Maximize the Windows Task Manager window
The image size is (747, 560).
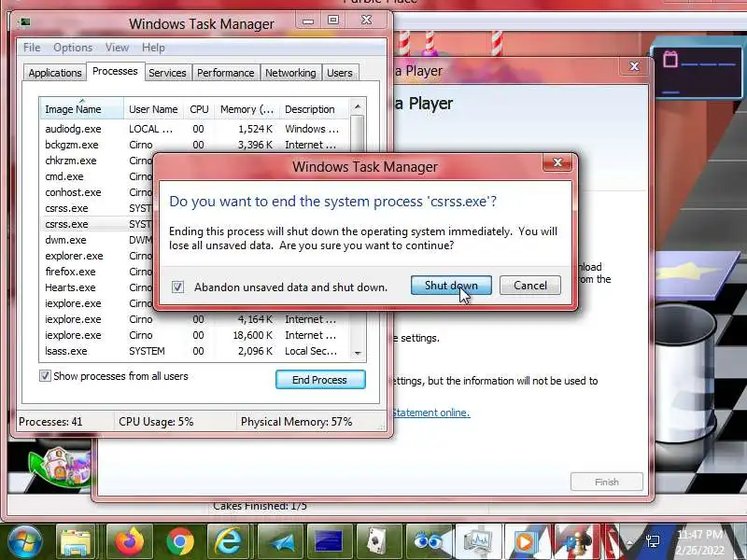[x=333, y=20]
